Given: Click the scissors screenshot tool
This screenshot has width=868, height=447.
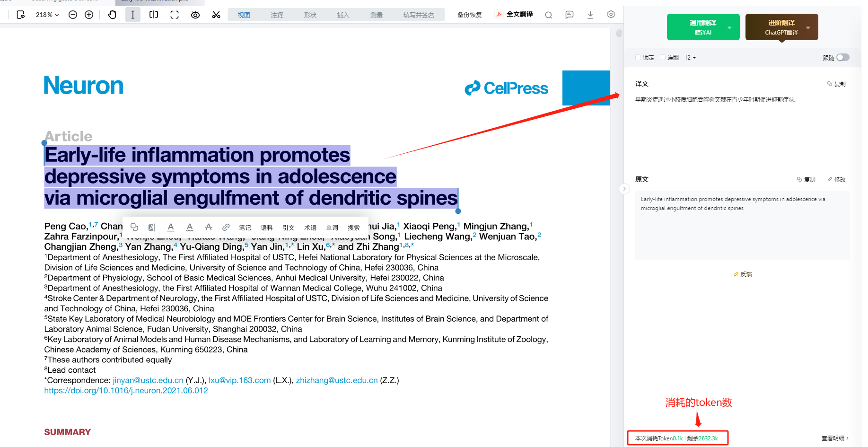Looking at the screenshot, I should pos(216,15).
